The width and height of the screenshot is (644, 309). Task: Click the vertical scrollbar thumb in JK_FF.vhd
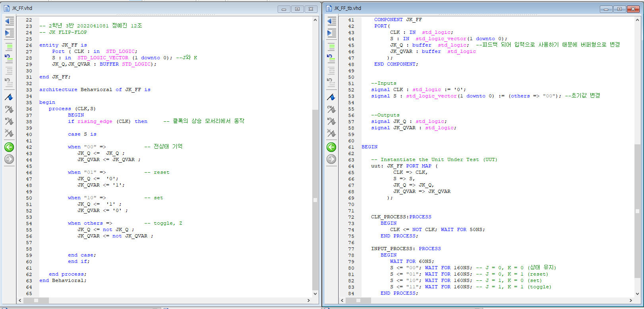315,200
